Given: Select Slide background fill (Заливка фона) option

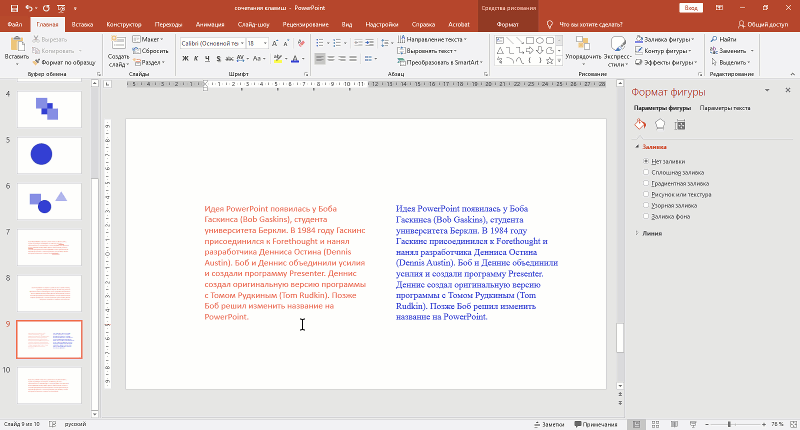Looking at the screenshot, I should [666, 216].
